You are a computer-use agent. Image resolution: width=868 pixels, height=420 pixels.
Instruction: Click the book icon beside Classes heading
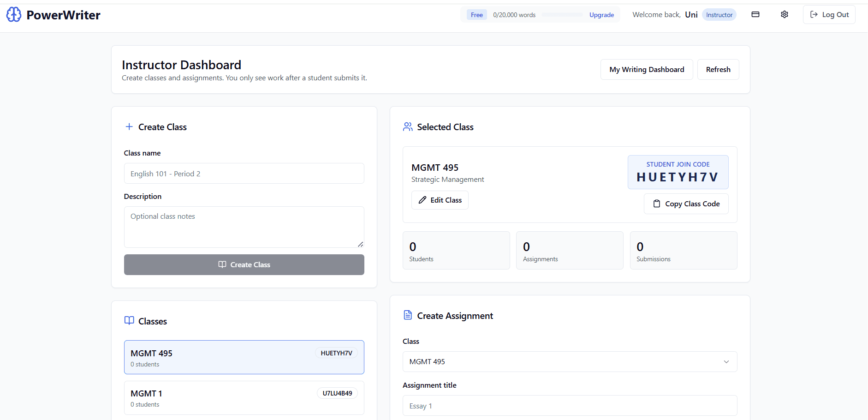click(x=129, y=321)
